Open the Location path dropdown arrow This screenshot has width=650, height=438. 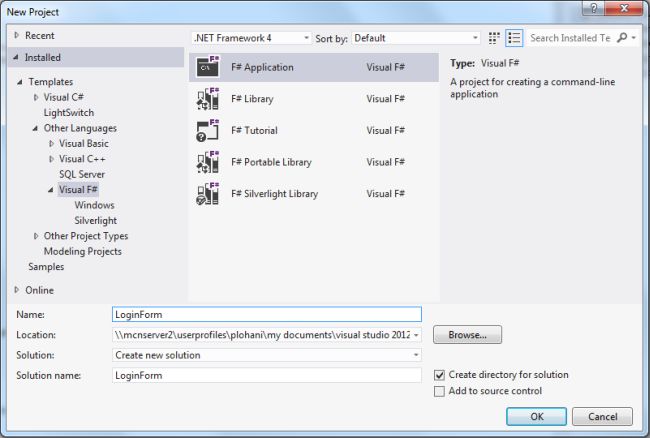pos(416,335)
